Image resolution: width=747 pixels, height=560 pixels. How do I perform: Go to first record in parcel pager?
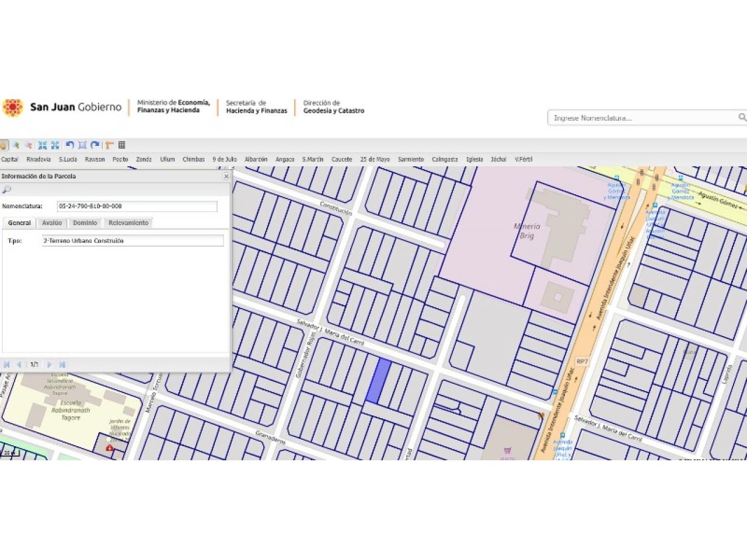point(6,365)
